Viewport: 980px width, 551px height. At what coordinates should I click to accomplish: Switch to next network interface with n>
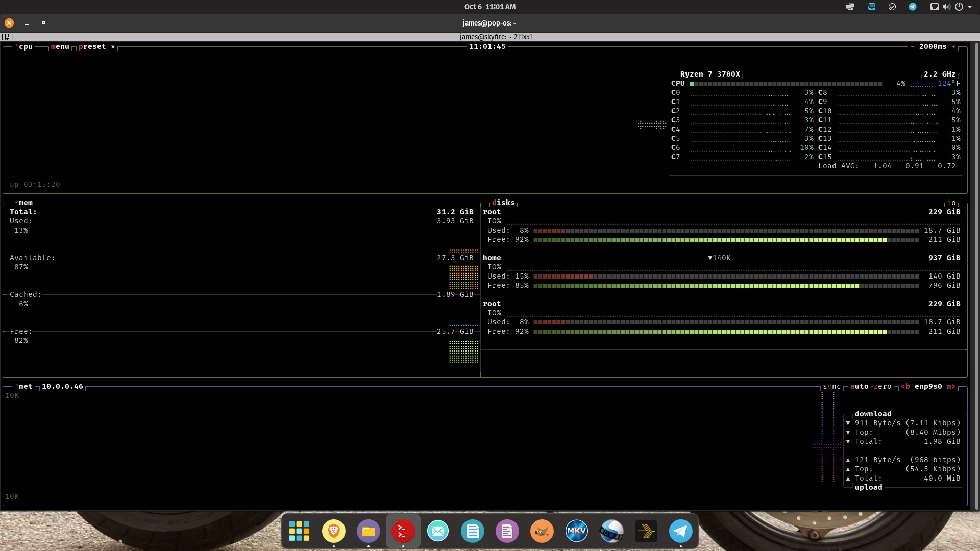click(x=951, y=386)
